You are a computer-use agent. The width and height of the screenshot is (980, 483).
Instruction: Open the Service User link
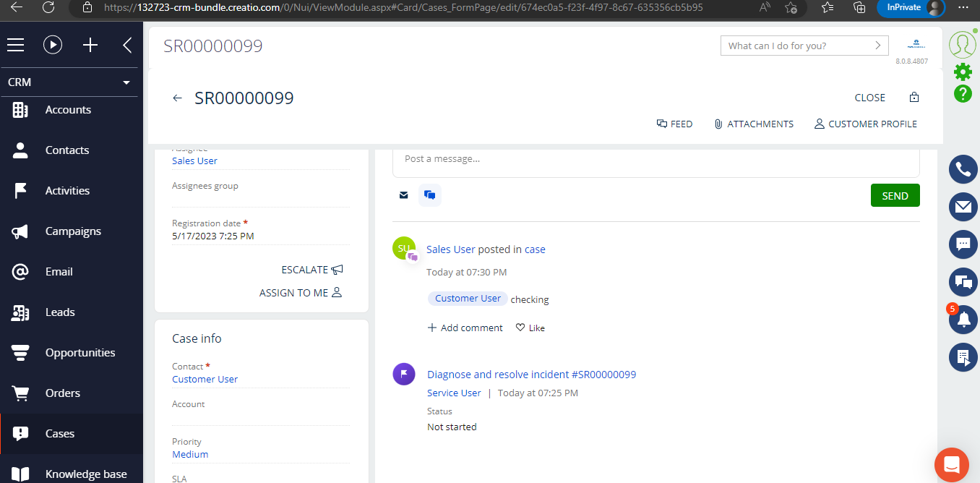pos(454,393)
